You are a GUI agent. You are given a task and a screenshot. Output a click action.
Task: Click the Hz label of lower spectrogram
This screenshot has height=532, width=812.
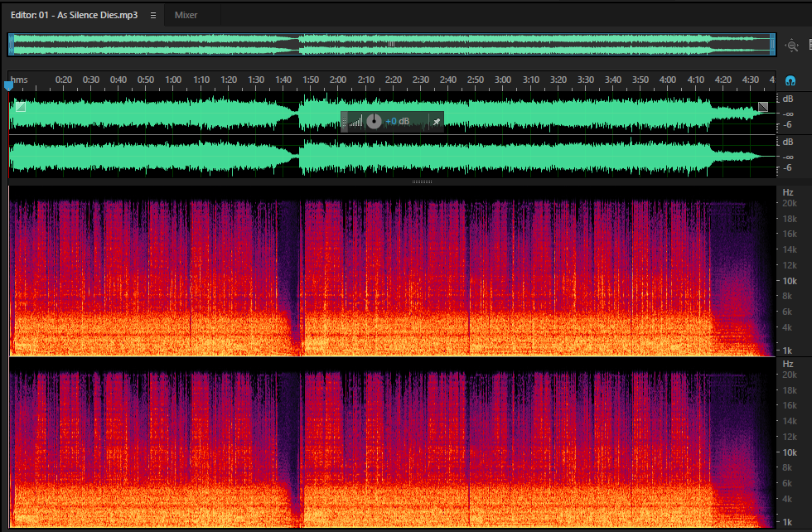788,364
